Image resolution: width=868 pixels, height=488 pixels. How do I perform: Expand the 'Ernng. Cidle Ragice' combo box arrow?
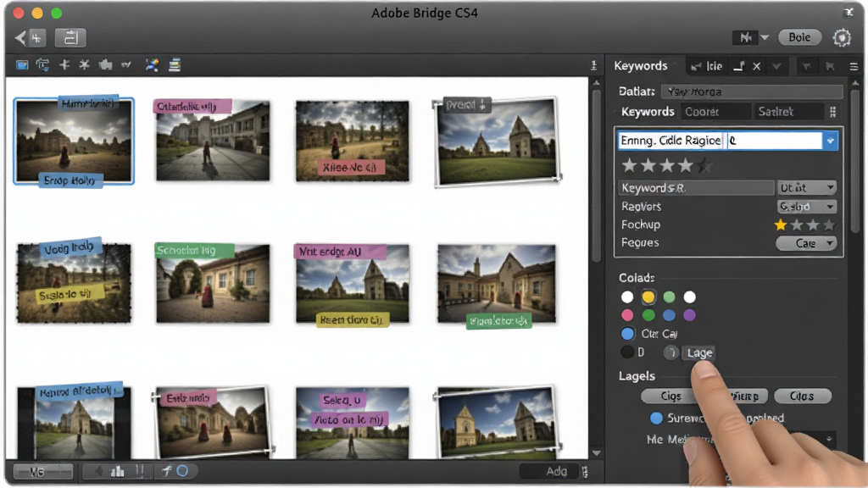point(830,141)
